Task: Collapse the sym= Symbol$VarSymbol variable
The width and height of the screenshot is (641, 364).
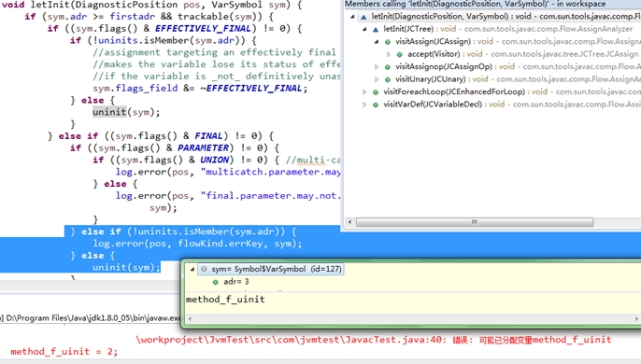Action: [192, 269]
